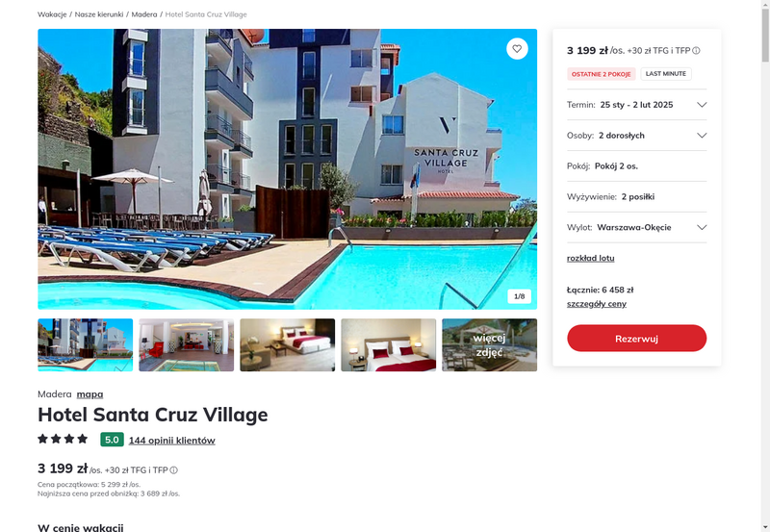
Task: Click the red Rezerwuj button
Action: coord(636,338)
